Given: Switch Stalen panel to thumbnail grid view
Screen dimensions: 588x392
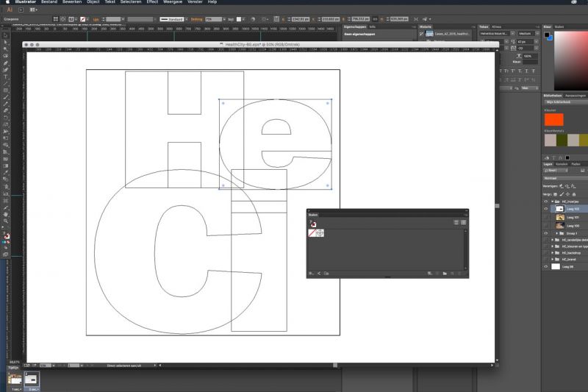Looking at the screenshot, I should [x=464, y=222].
